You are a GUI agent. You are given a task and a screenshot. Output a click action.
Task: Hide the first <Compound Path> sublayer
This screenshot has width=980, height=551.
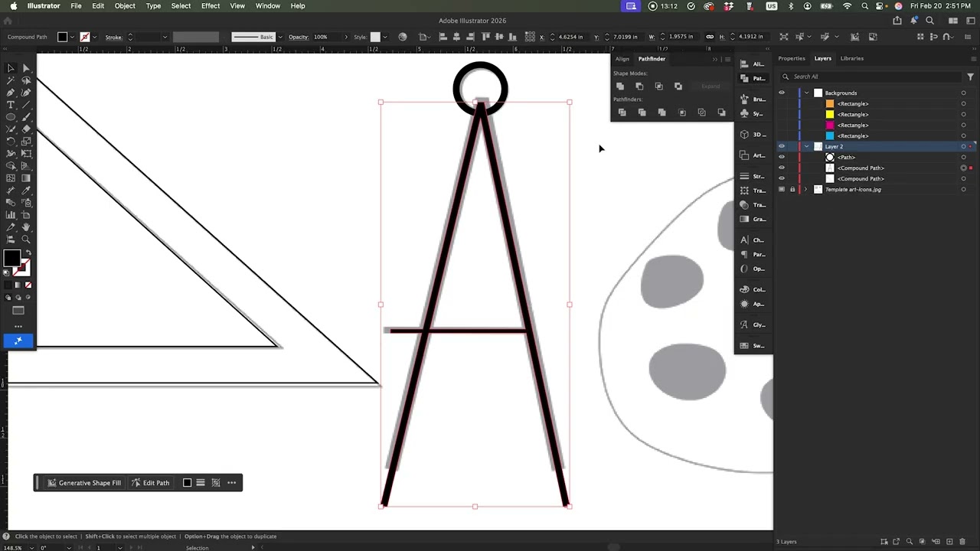coord(782,168)
